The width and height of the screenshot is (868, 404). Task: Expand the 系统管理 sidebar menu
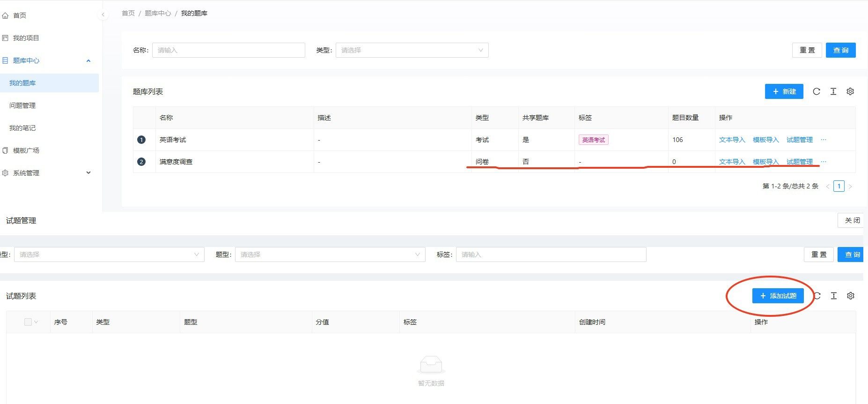click(x=47, y=173)
